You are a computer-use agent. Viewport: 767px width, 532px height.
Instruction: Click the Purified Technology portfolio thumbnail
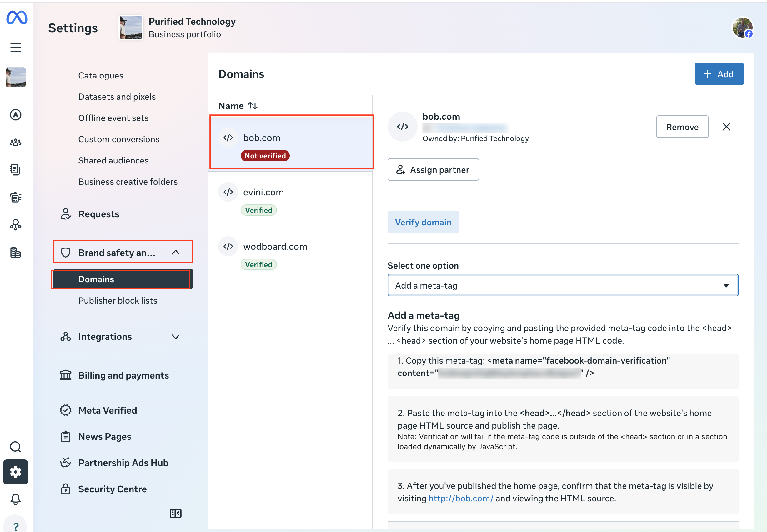point(131,28)
